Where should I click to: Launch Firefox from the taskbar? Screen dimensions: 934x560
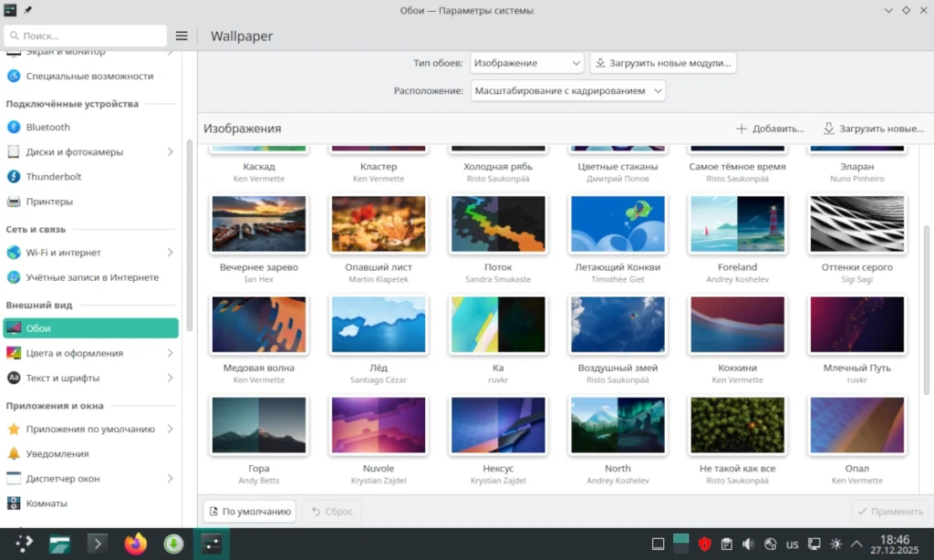136,544
